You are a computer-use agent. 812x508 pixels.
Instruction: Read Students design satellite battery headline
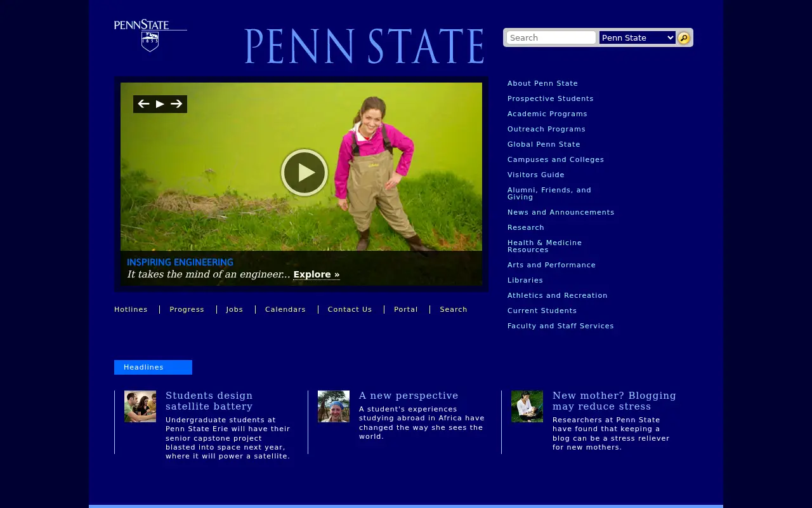[209, 401]
